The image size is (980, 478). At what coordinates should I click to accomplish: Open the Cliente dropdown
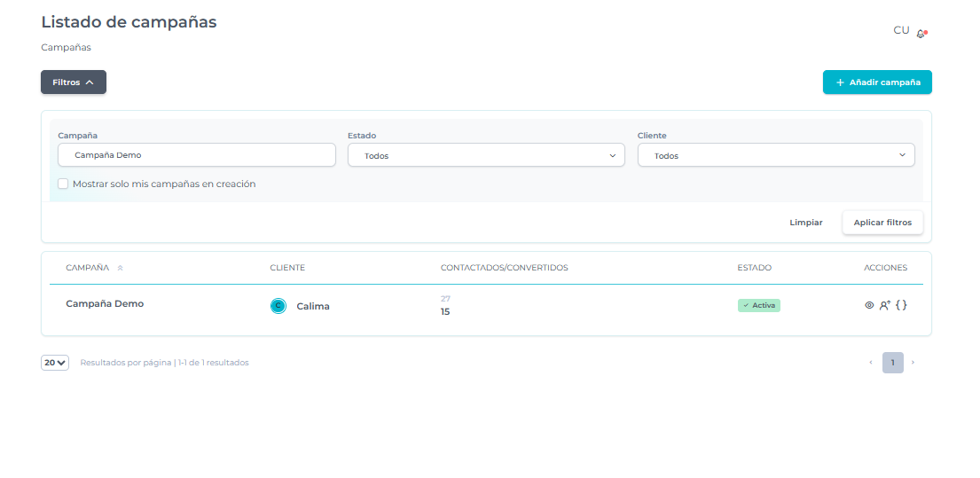pos(776,155)
